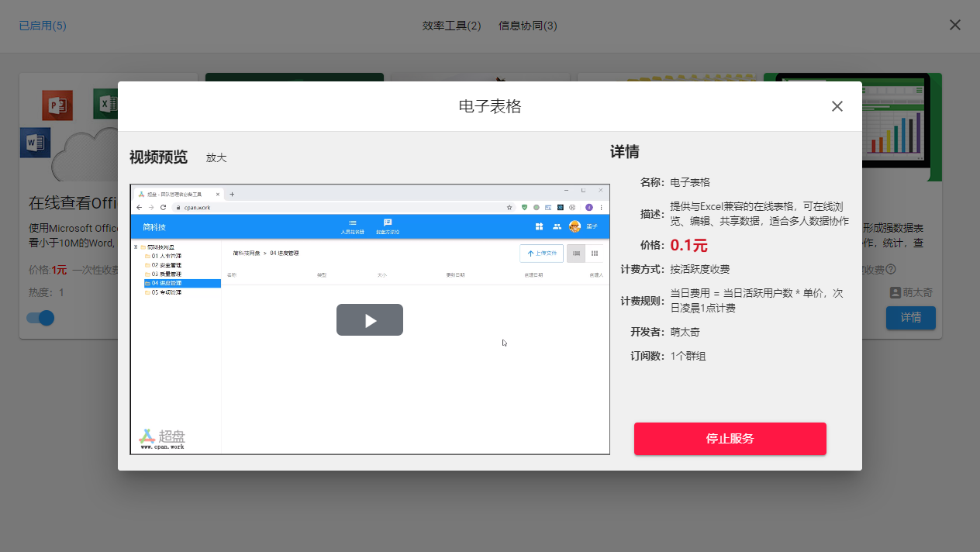Click the Excel icon on Office card

pos(105,104)
